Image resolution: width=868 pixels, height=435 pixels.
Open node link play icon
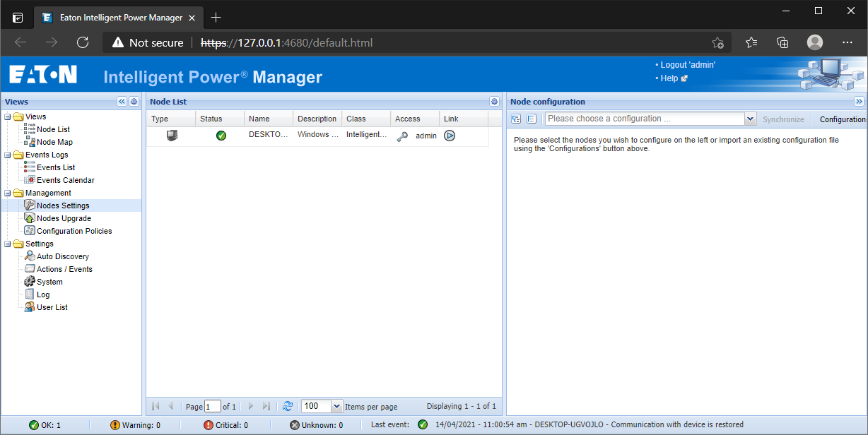tap(450, 136)
